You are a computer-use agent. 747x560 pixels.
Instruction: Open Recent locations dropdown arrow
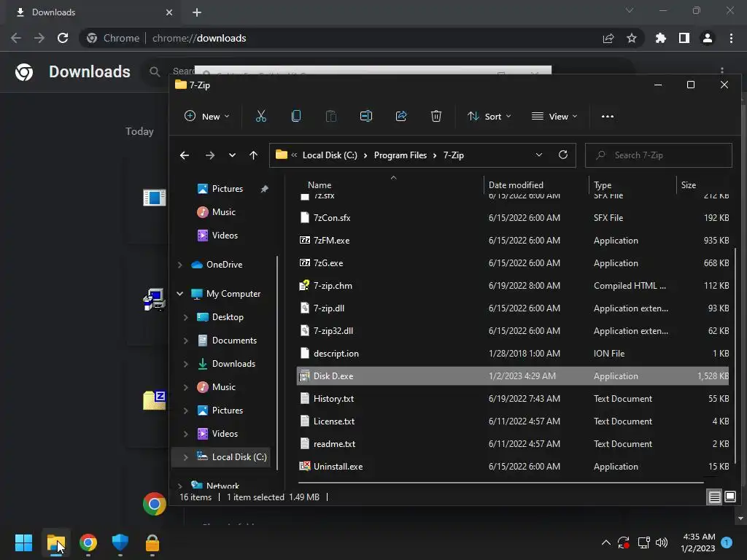click(232, 155)
